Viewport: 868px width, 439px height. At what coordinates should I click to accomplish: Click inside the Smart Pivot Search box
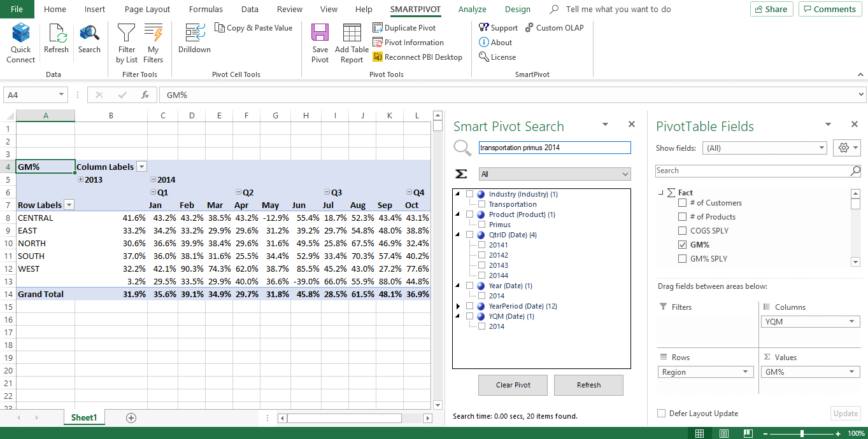(x=554, y=148)
